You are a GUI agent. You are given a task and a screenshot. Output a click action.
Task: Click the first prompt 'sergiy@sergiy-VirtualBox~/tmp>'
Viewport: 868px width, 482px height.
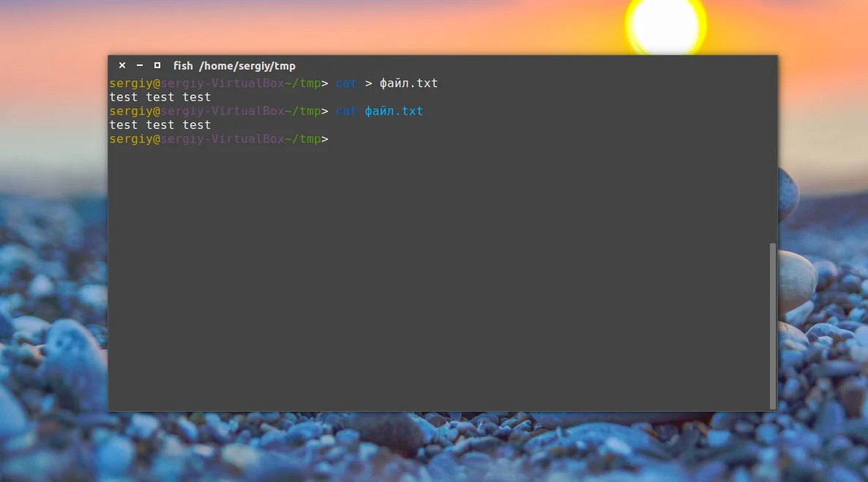219,83
